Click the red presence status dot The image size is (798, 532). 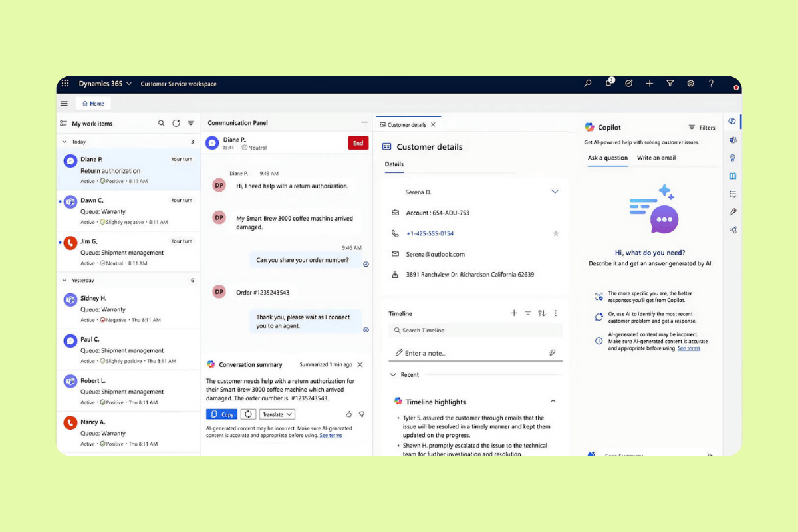tap(736, 88)
